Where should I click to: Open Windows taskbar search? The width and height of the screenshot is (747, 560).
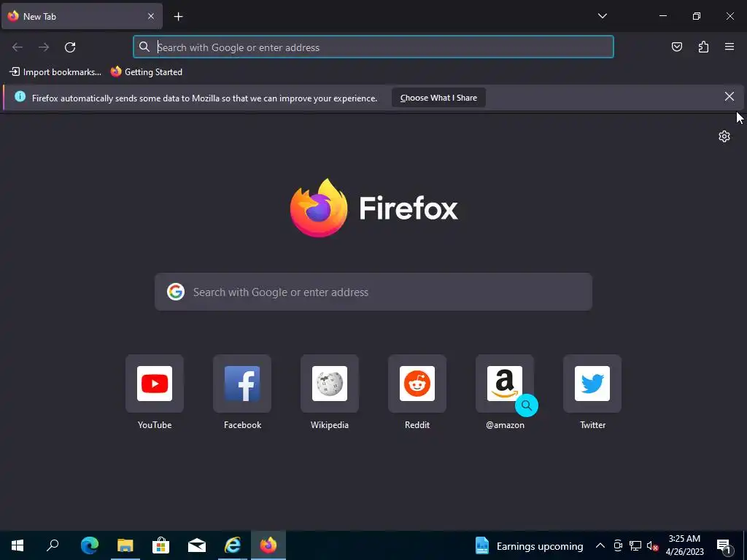pos(53,545)
